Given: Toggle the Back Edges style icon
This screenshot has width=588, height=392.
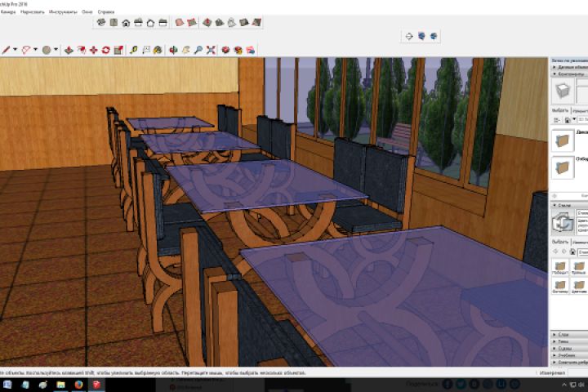Looking at the screenshot, I should tap(192, 23).
